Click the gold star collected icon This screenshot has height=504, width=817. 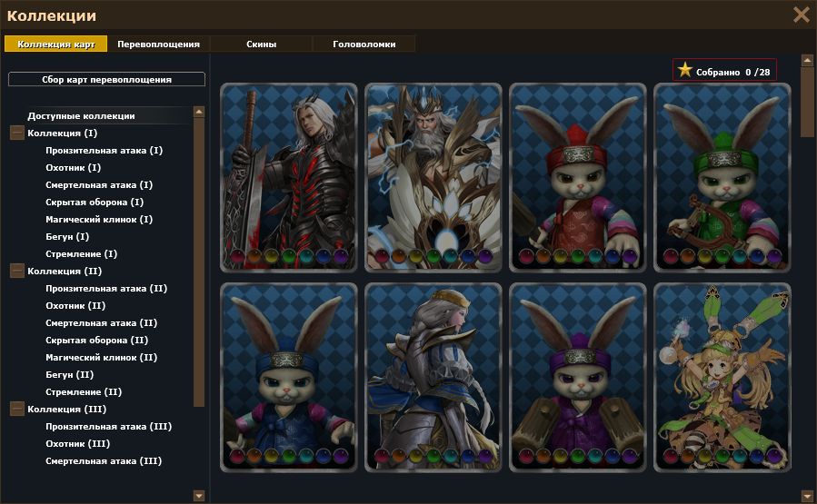click(x=684, y=70)
